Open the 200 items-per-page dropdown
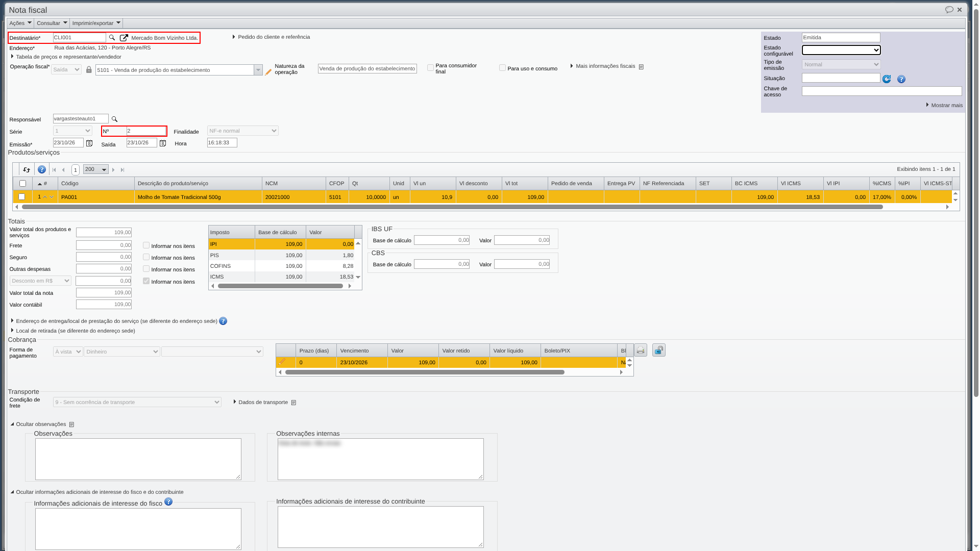The width and height of the screenshot is (980, 551). tap(96, 169)
